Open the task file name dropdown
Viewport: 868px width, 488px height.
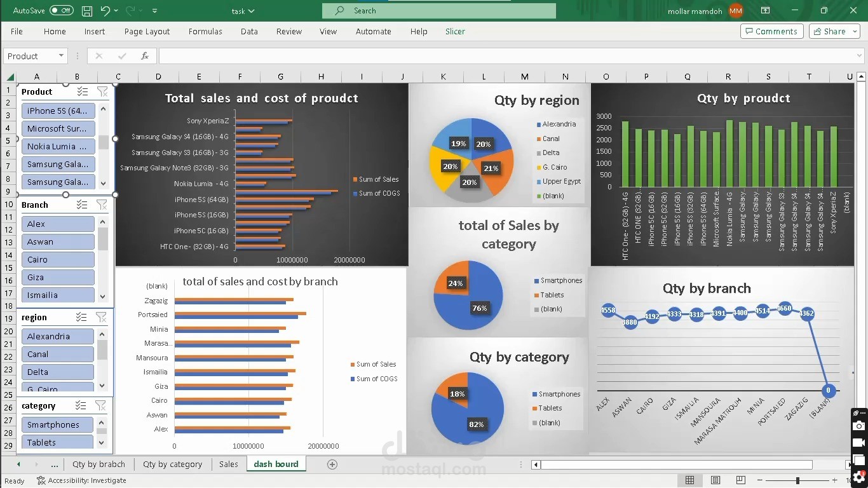243,11
